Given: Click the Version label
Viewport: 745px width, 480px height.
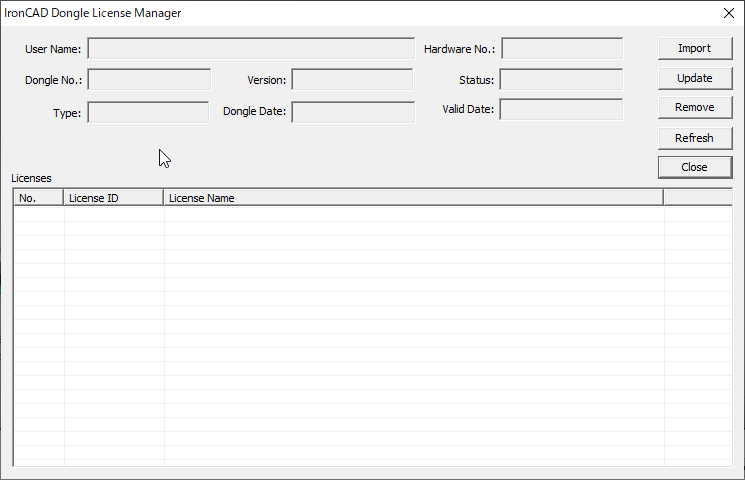Looking at the screenshot, I should pos(267,80).
